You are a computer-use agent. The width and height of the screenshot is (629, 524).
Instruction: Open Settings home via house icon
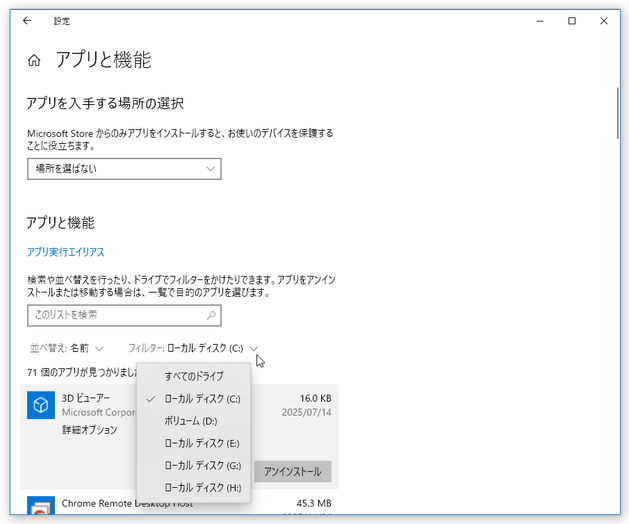34,61
